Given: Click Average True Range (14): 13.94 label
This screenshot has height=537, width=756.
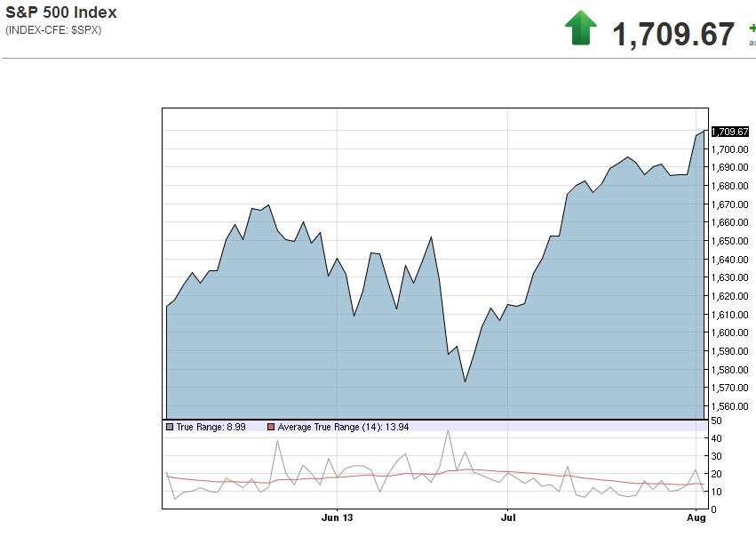Looking at the screenshot, I should 343,427.
